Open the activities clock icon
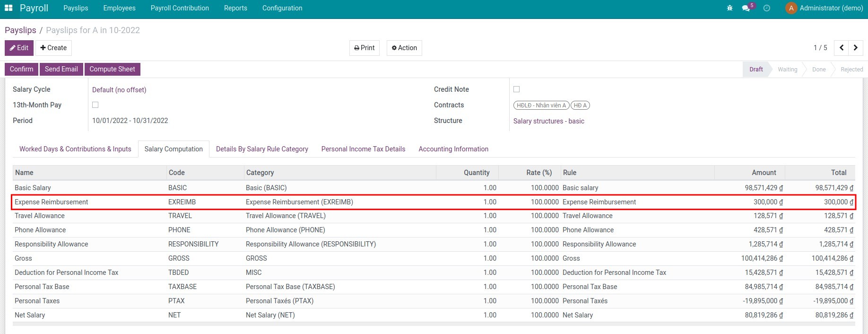Screen dimensions: 868x334 766,8
